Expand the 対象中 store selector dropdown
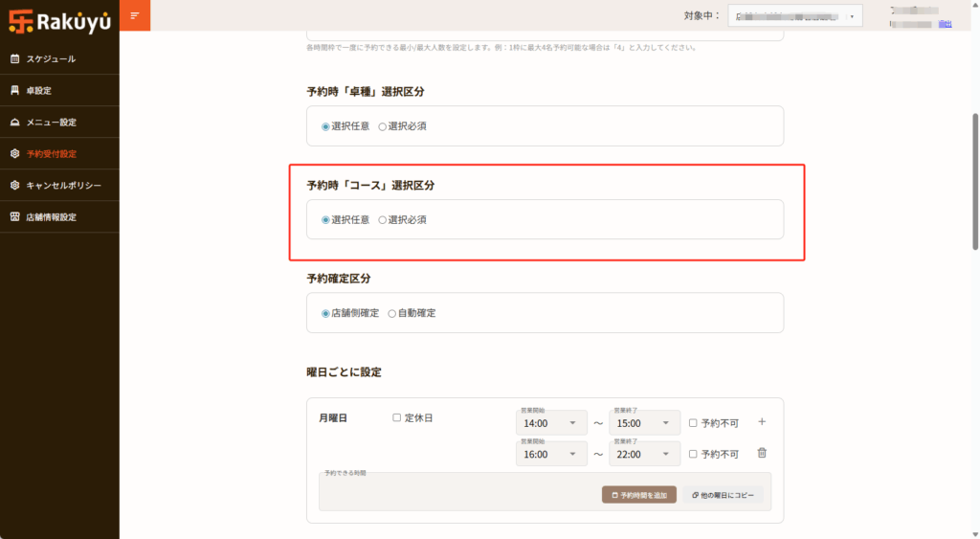Viewport: 980px width, 539px height. tap(794, 16)
